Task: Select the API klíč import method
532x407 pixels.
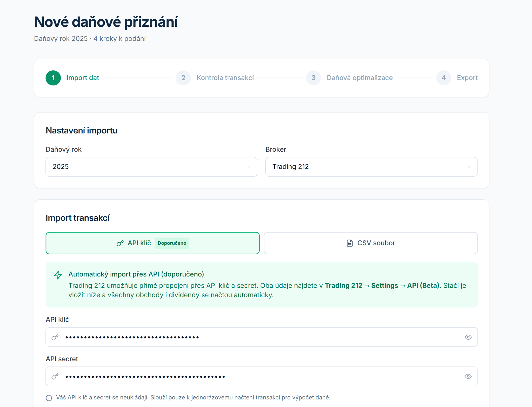Action: [x=152, y=243]
